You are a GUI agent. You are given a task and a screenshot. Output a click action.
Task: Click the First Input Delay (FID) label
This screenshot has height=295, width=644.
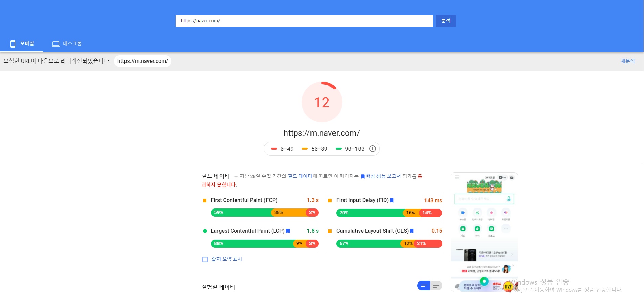point(362,200)
